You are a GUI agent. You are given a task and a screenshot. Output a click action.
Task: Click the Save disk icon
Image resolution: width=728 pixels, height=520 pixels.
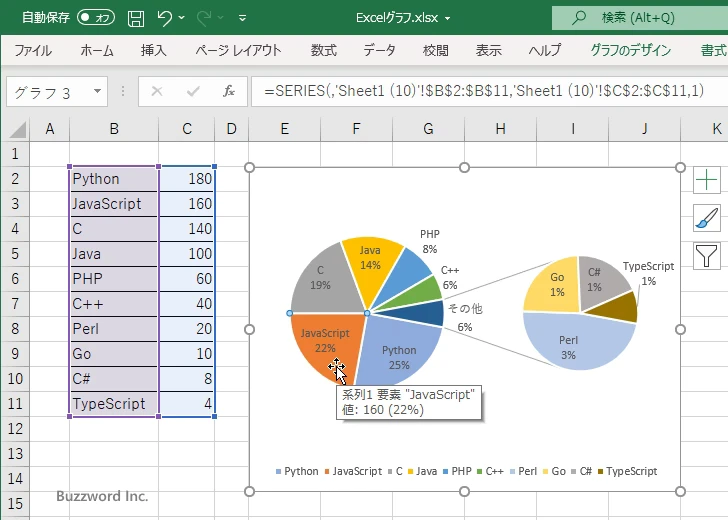136,18
